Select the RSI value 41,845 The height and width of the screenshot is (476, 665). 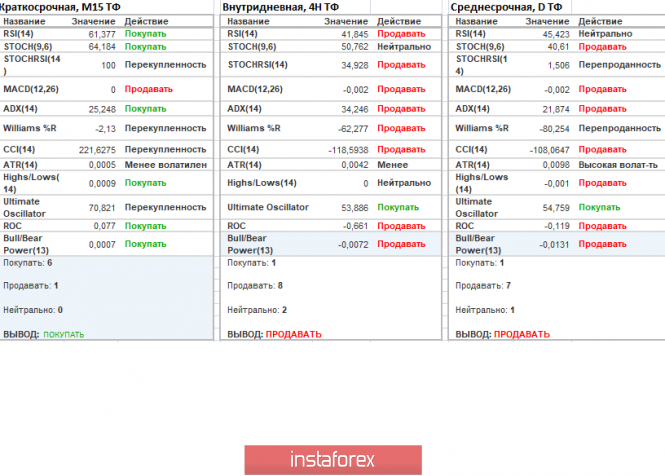(x=355, y=34)
